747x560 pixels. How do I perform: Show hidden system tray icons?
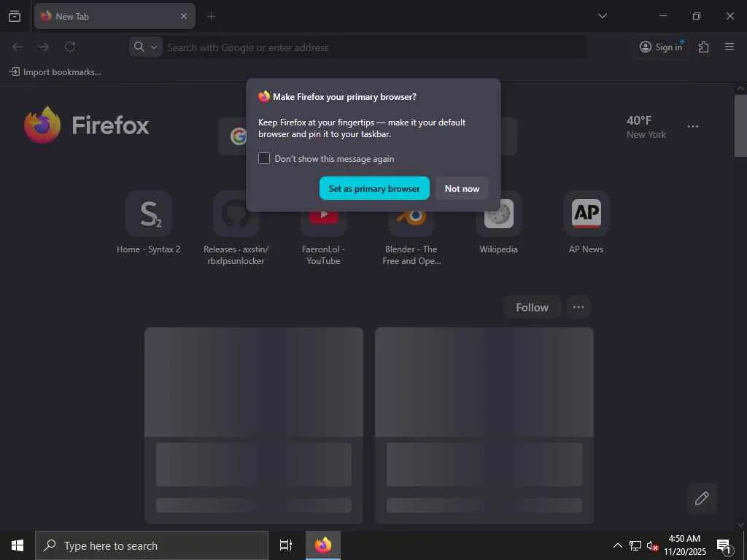617,545
